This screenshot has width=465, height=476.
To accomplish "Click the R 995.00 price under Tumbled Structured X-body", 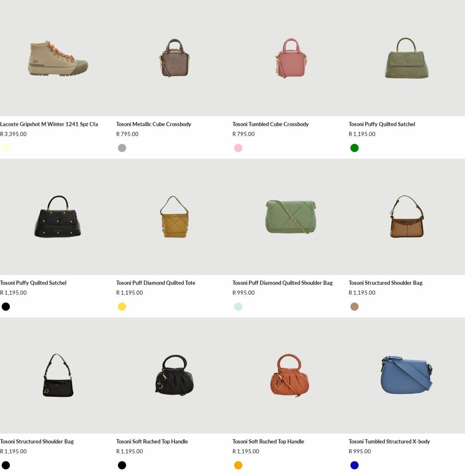I will pyautogui.click(x=360, y=451).
